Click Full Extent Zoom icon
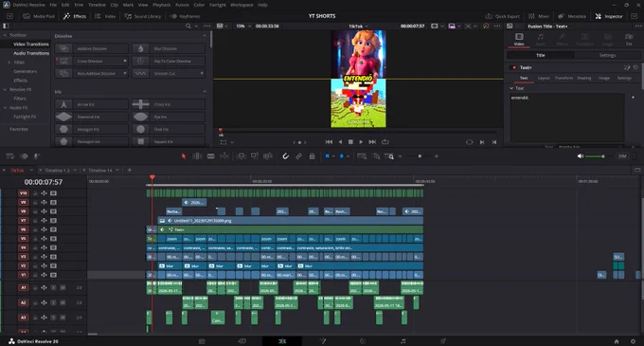Screen dimensions: 644x346 tap(362, 156)
